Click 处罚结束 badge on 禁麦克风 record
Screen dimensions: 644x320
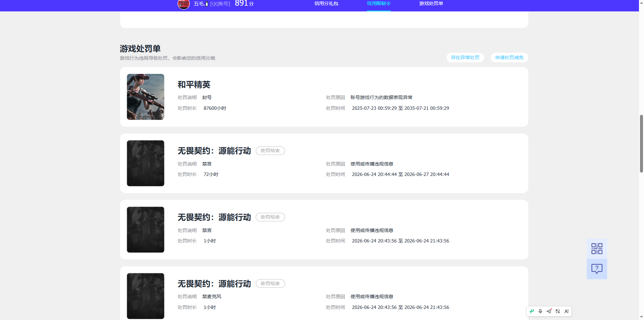click(270, 284)
